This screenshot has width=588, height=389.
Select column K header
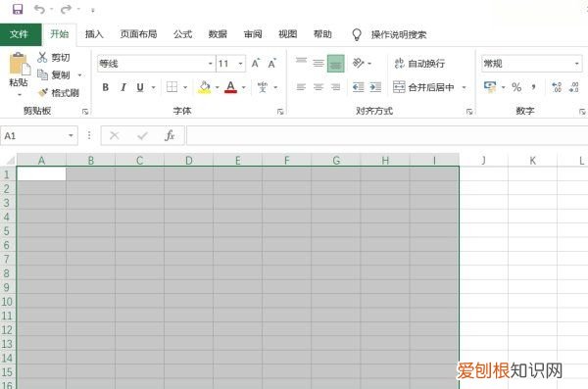(532, 161)
